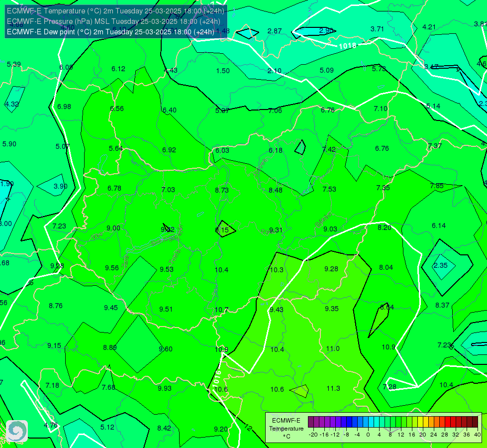Click the temperature value 11.0
The height and width of the screenshot is (448, 487).
pyautogui.click(x=333, y=349)
